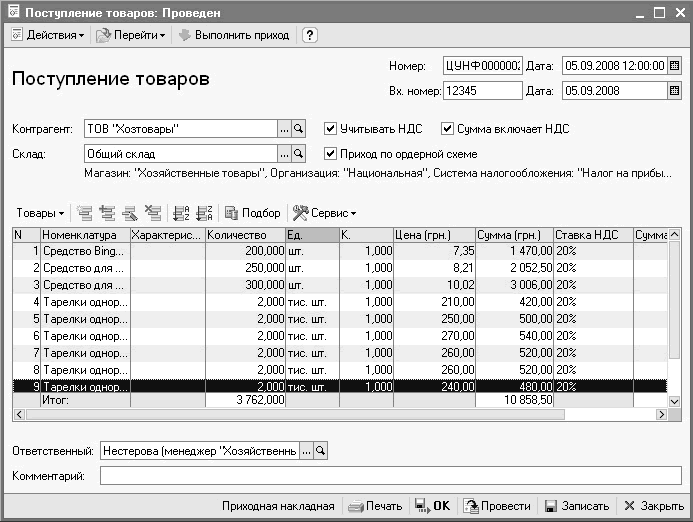Screen dimensions: 693x522
Task: Disable Приход по ордерной схеме checkbox
Action: coord(331,154)
